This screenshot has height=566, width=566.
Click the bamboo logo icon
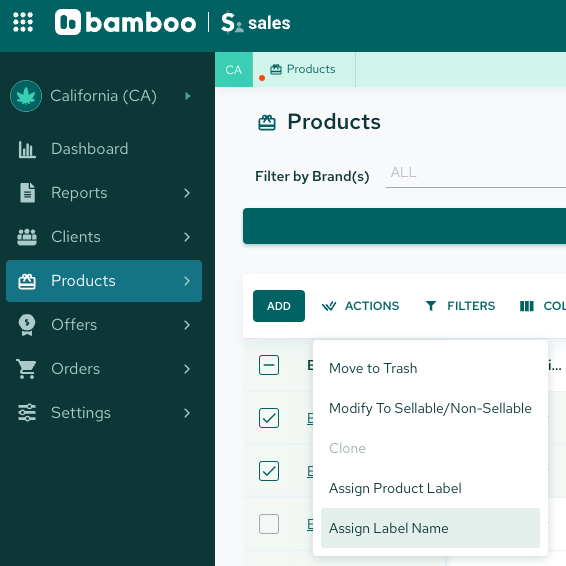pyautogui.click(x=68, y=22)
